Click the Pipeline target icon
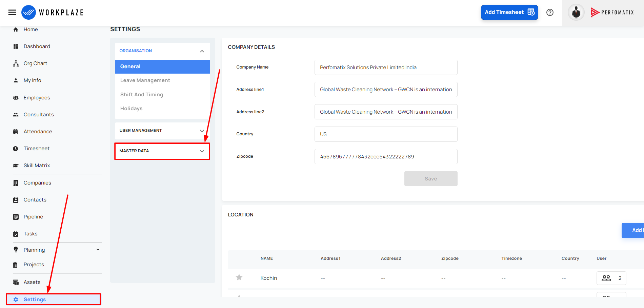Screen dimensions: 644x308 click(x=16, y=217)
